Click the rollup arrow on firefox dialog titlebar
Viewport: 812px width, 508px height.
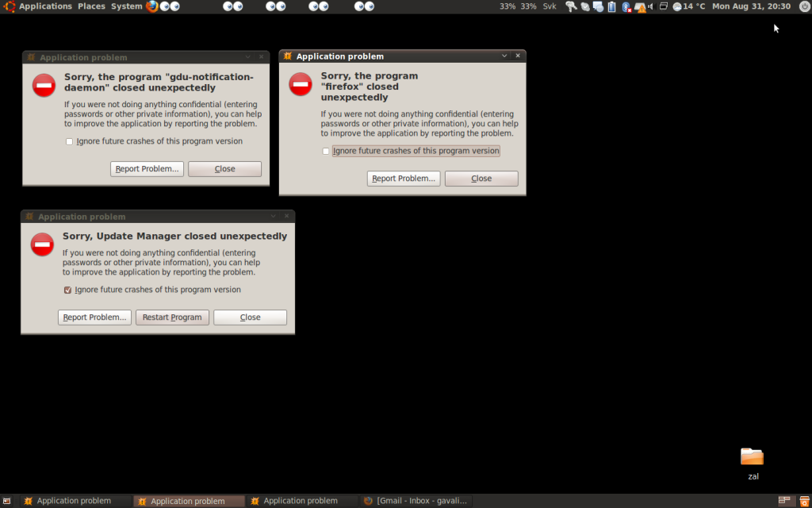(x=504, y=56)
